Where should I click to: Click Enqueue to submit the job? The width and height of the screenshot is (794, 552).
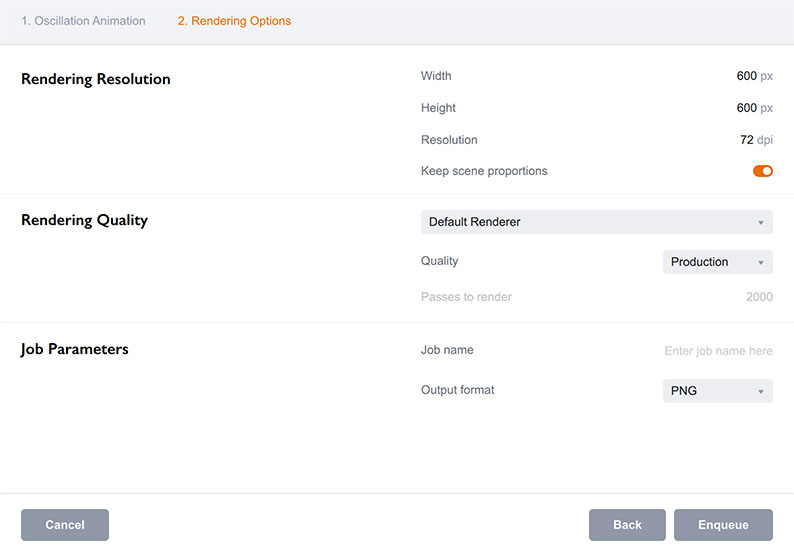(723, 525)
